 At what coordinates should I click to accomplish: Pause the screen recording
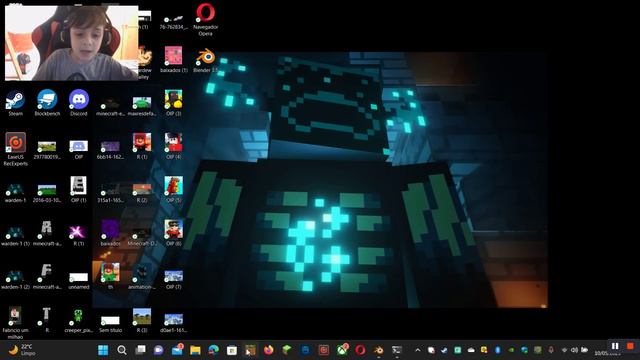pos(615,346)
